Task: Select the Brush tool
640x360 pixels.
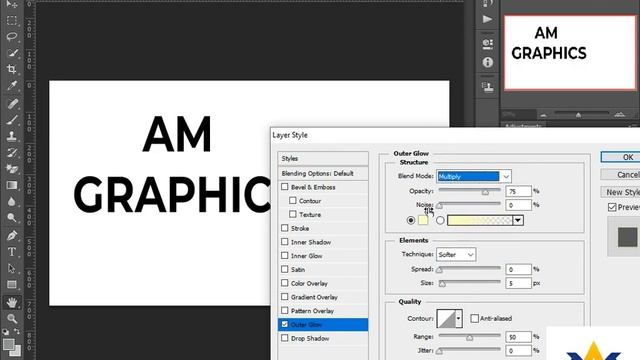Action: point(11,120)
